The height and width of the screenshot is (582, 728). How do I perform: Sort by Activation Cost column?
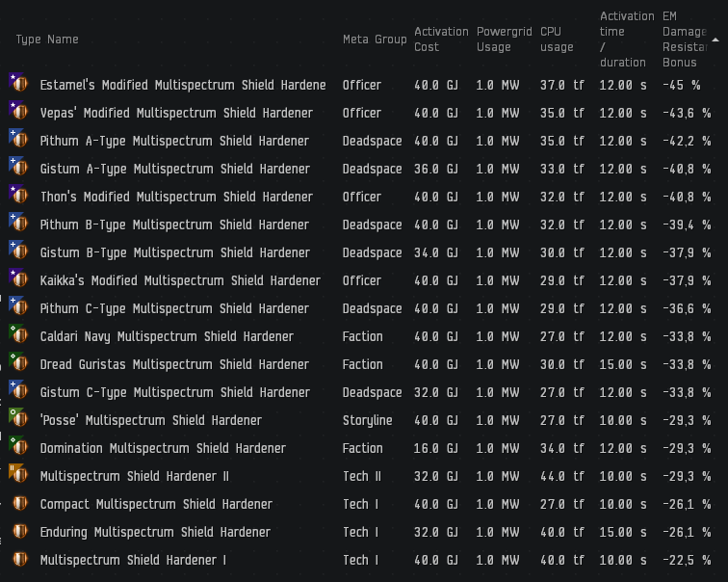point(441,40)
